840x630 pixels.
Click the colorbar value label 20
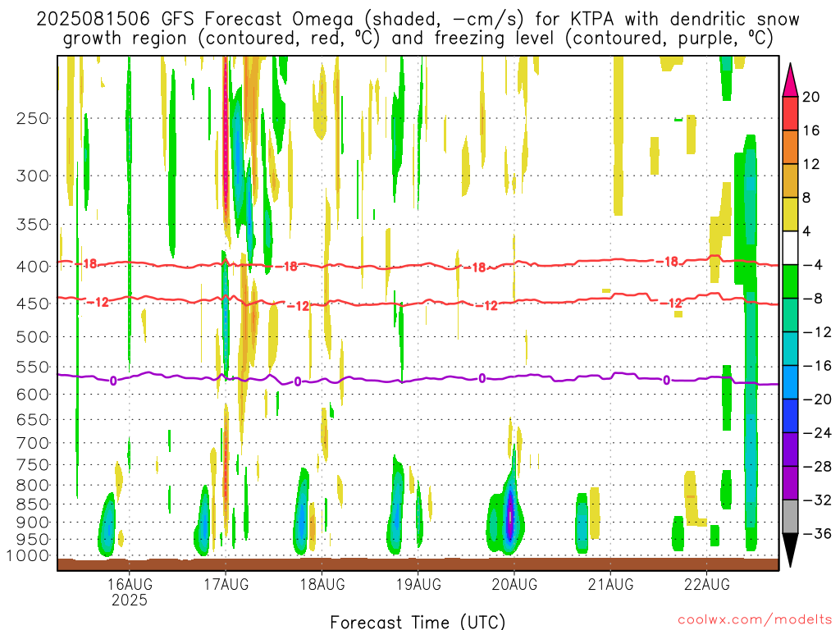pyautogui.click(x=811, y=97)
